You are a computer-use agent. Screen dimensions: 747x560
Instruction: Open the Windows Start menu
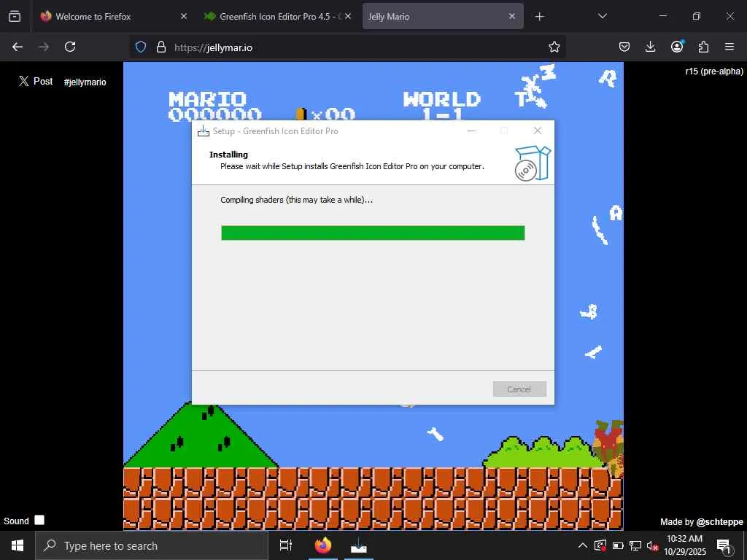(18, 545)
